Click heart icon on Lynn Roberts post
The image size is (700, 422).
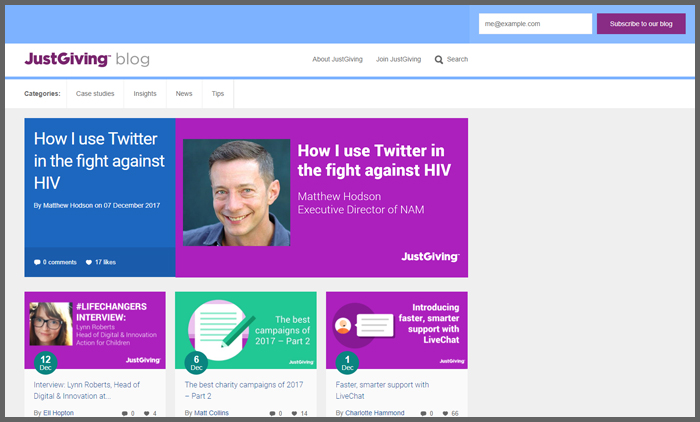(x=146, y=414)
